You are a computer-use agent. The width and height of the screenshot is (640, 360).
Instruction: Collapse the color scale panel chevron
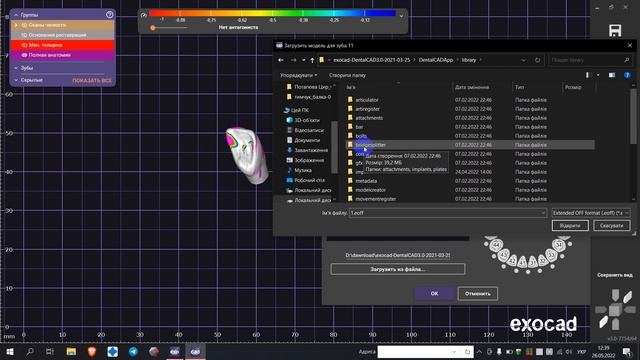click(x=401, y=16)
